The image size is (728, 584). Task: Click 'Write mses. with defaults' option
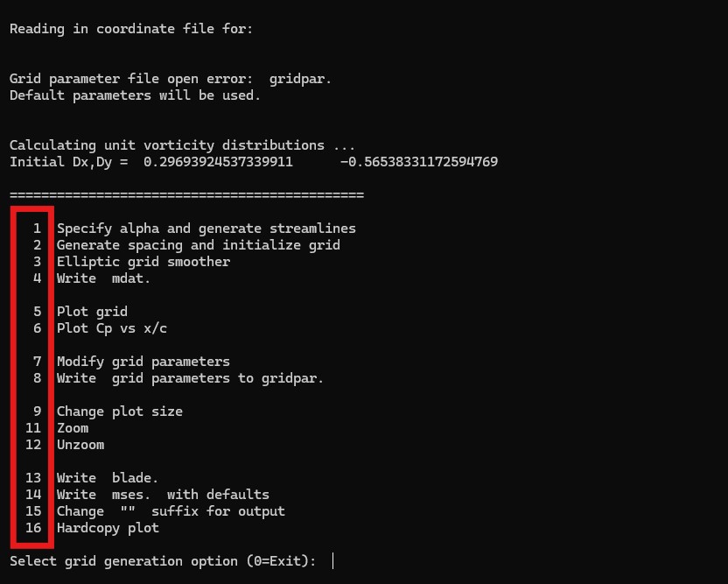163,495
